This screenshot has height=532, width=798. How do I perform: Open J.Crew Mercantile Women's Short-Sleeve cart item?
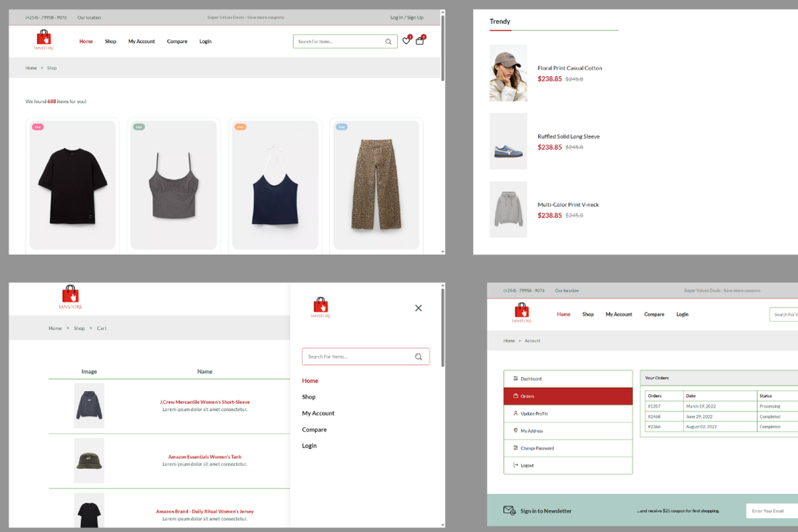205,402
